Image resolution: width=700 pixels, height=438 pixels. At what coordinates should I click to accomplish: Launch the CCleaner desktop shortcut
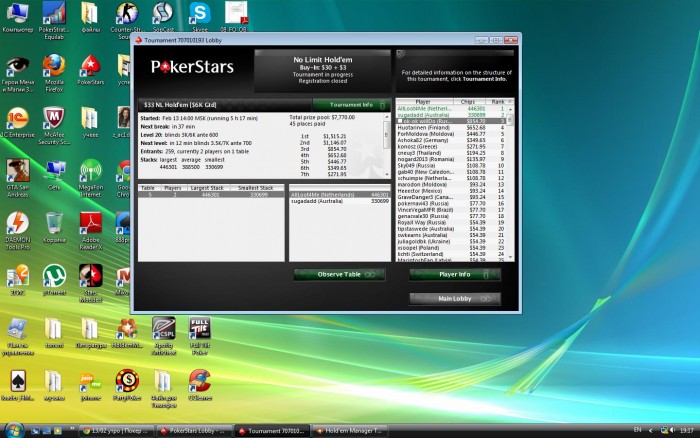[x=200, y=385]
